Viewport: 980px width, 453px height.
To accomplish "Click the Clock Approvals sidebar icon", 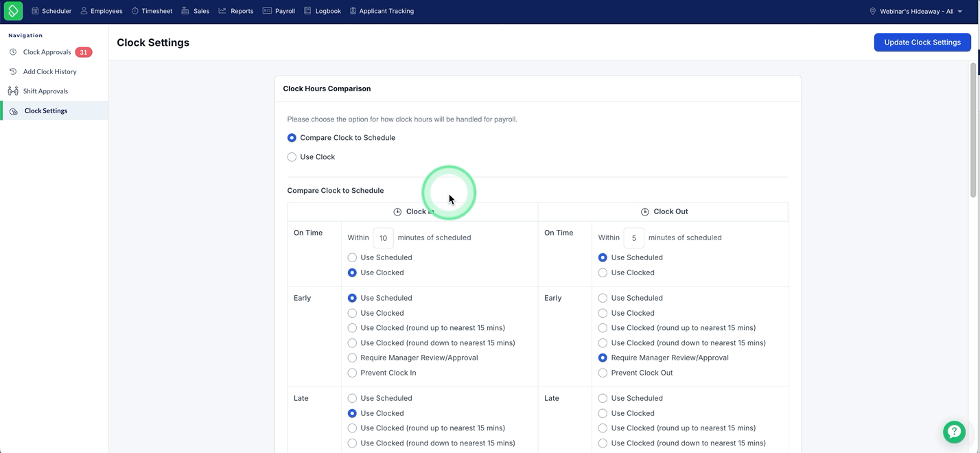I will (x=13, y=52).
